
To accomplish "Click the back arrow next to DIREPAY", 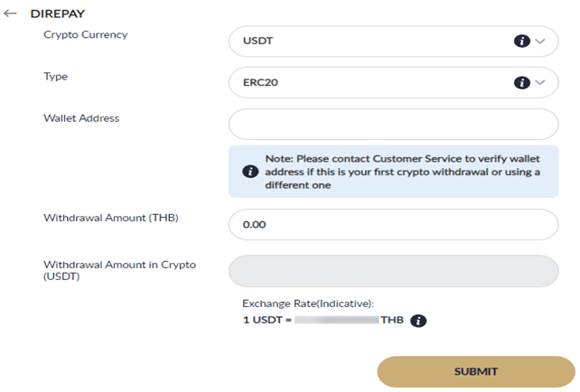I will coord(11,14).
